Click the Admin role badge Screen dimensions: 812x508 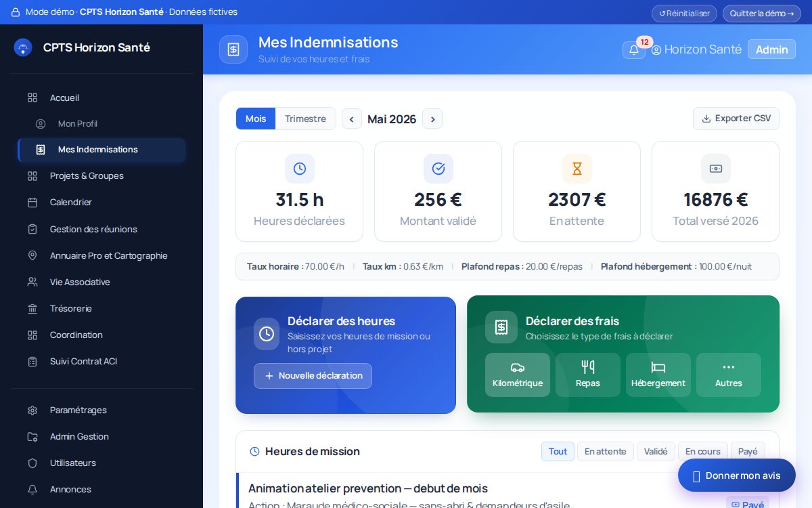point(771,49)
